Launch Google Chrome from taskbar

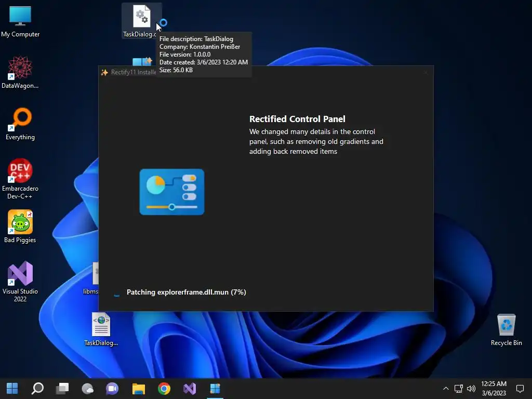click(x=164, y=388)
